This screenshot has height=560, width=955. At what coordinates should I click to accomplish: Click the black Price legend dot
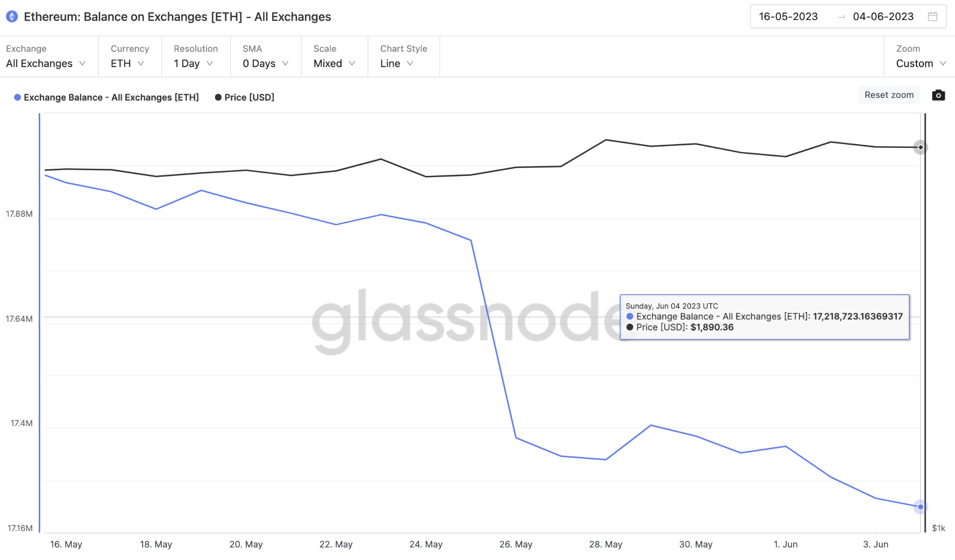218,97
